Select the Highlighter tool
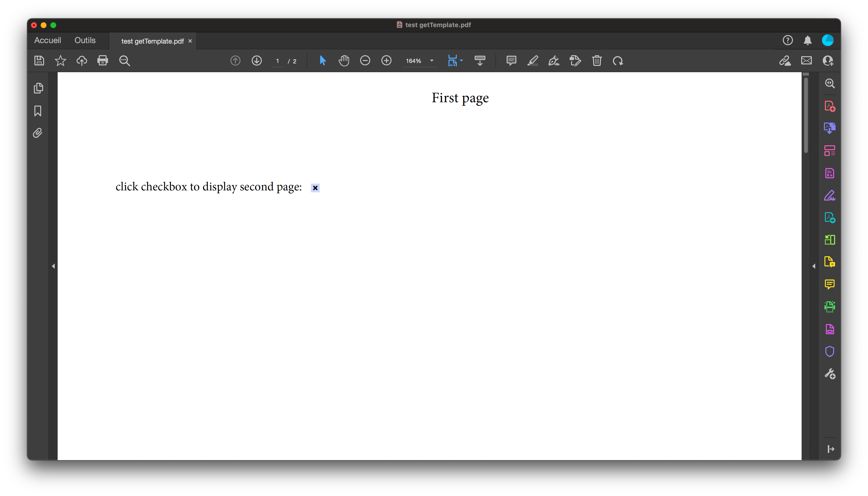 533,61
